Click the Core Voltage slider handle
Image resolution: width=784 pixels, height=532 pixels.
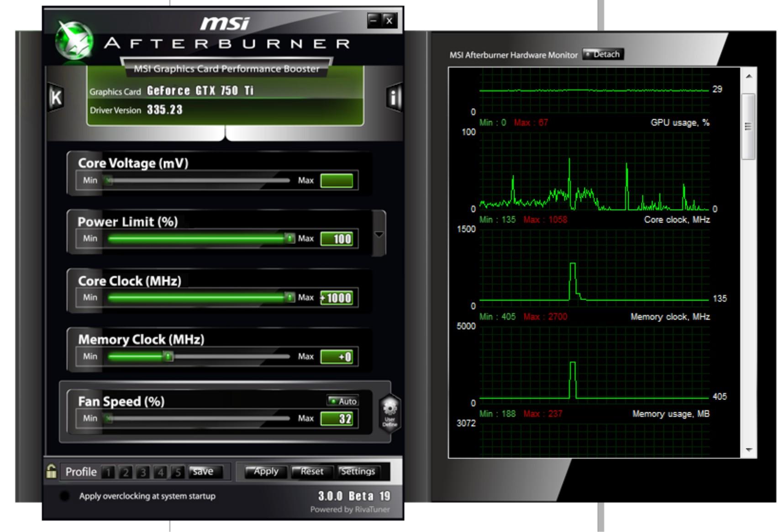(x=108, y=180)
